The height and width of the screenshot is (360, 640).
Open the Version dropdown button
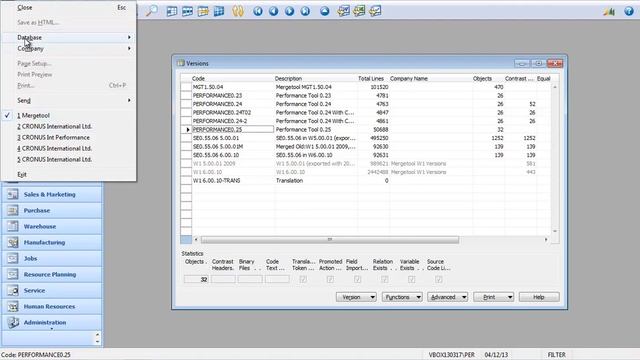pyautogui.click(x=356, y=297)
